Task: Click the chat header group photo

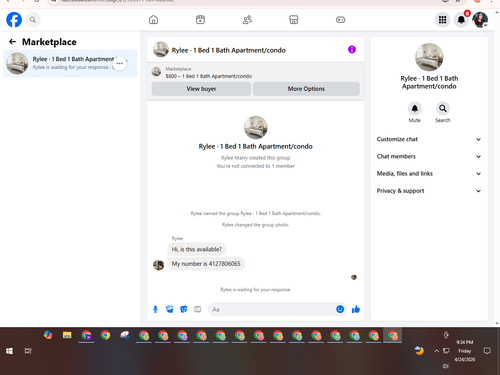Action: coord(161,49)
